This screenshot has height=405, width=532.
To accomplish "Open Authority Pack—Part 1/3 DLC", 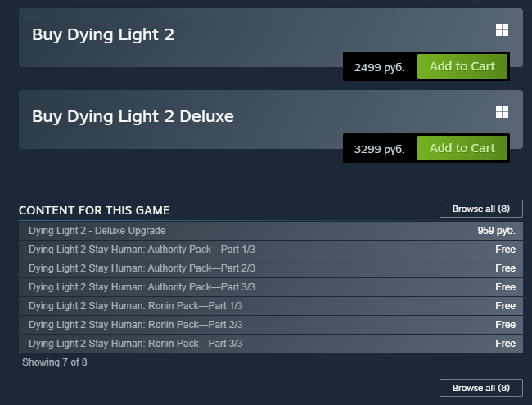I will tap(142, 250).
